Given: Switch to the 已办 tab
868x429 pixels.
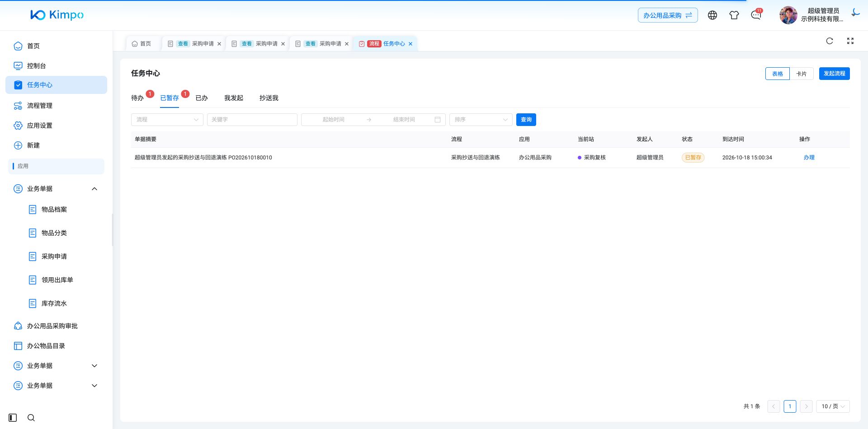Looking at the screenshot, I should coord(202,98).
